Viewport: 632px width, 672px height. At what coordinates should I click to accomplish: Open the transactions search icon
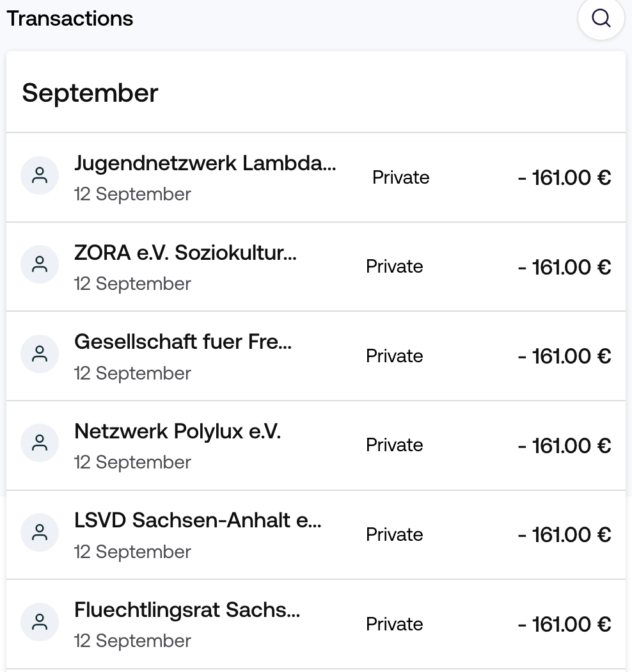(x=601, y=18)
